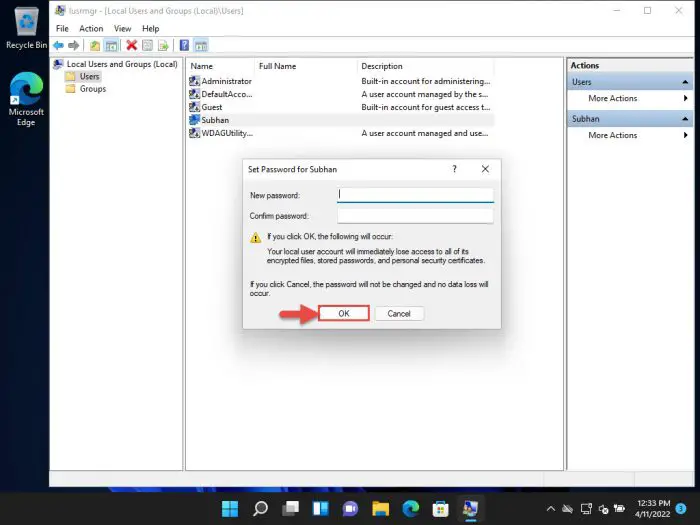Viewport: 700px width, 525px height.
Task: Click the Administrator user icon
Action: click(x=194, y=81)
